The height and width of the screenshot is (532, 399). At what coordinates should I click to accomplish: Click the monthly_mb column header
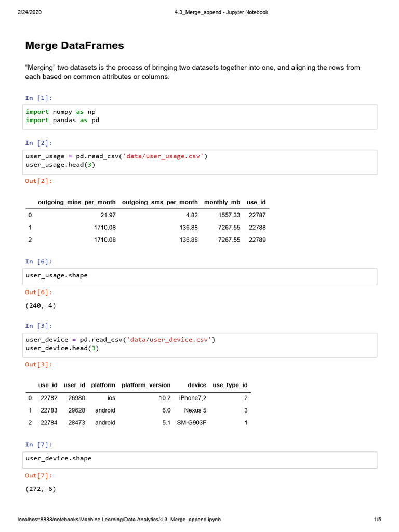[x=222, y=202]
